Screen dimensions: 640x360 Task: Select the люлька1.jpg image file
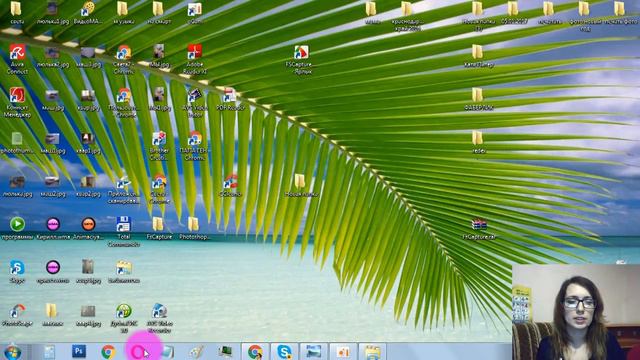tap(53, 13)
